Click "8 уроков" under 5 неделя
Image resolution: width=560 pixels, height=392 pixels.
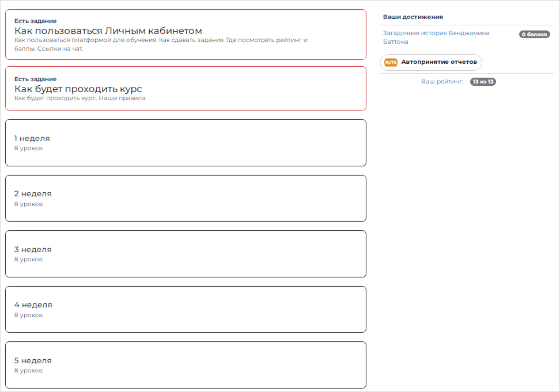point(29,370)
